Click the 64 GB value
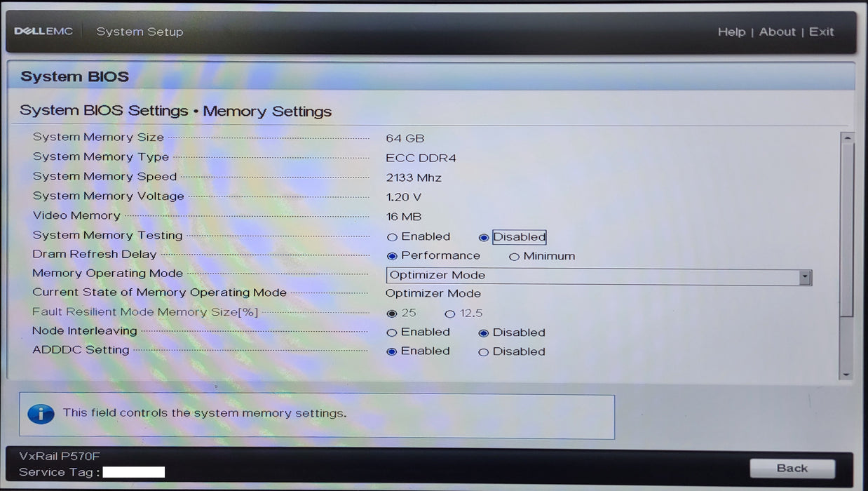868x491 pixels. point(405,138)
